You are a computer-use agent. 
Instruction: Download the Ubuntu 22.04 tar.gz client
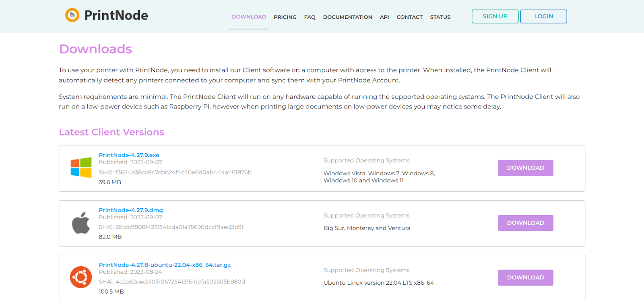(526, 278)
